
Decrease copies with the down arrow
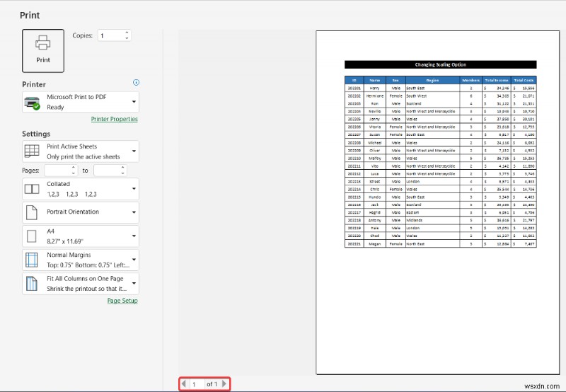point(127,38)
